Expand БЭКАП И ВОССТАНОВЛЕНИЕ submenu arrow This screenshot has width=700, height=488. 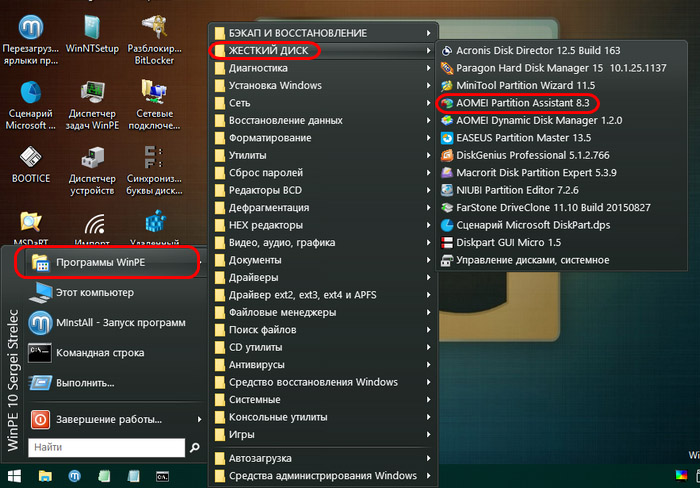(428, 33)
